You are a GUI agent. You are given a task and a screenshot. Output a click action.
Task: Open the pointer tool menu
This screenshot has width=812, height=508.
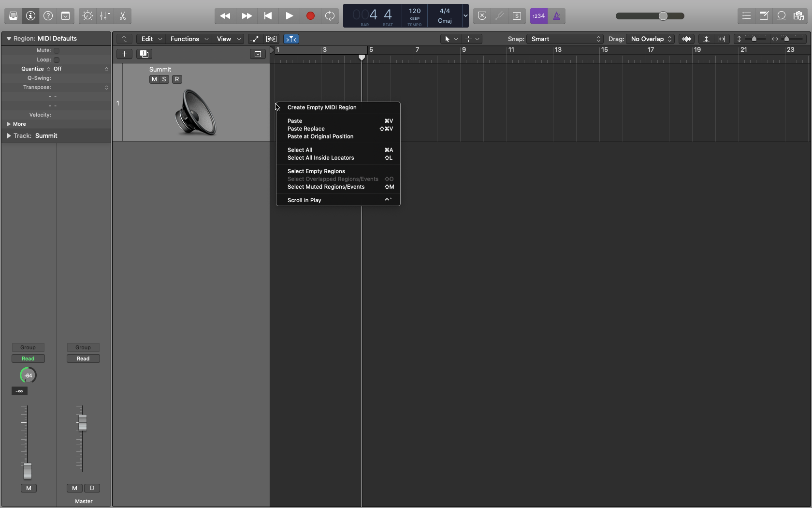point(450,39)
